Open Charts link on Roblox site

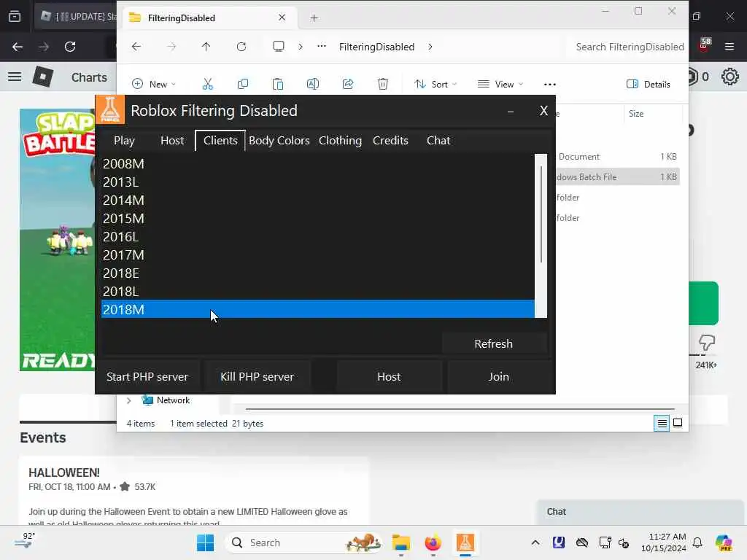tap(89, 77)
